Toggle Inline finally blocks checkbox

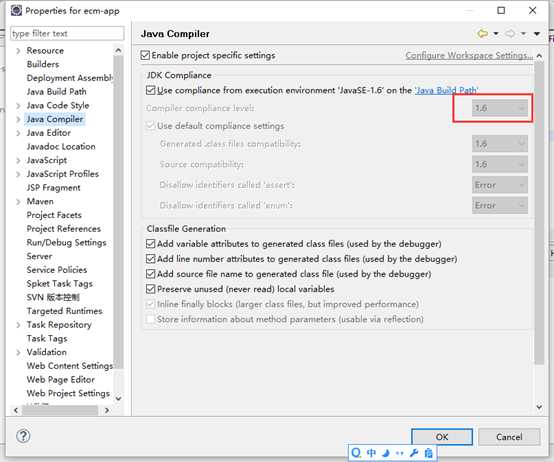tap(151, 304)
